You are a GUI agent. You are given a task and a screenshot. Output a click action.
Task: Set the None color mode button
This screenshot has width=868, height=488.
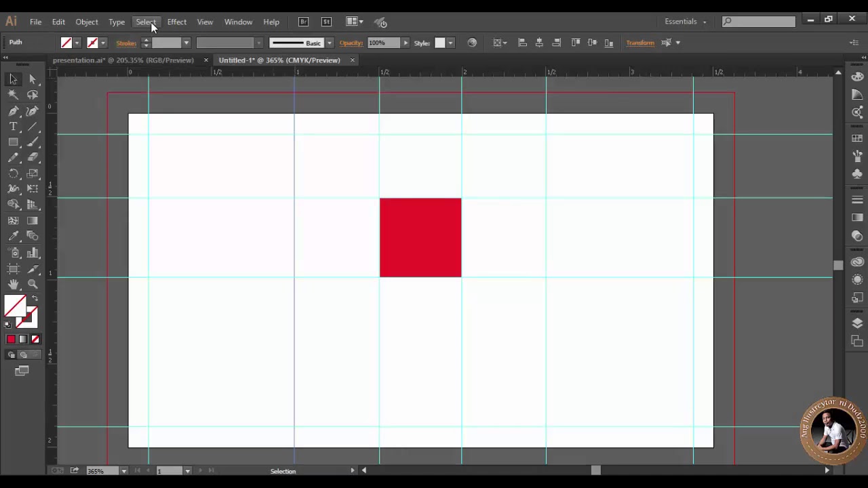pos(35,340)
